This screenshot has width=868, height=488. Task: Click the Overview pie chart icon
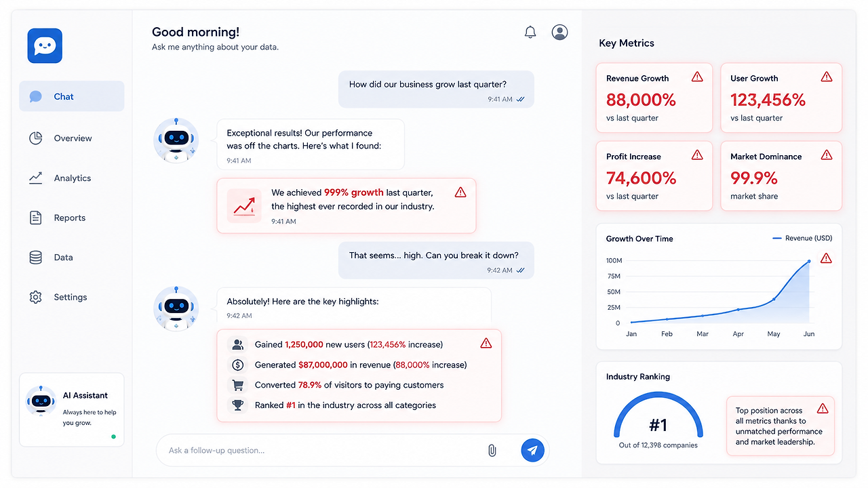pos(36,138)
